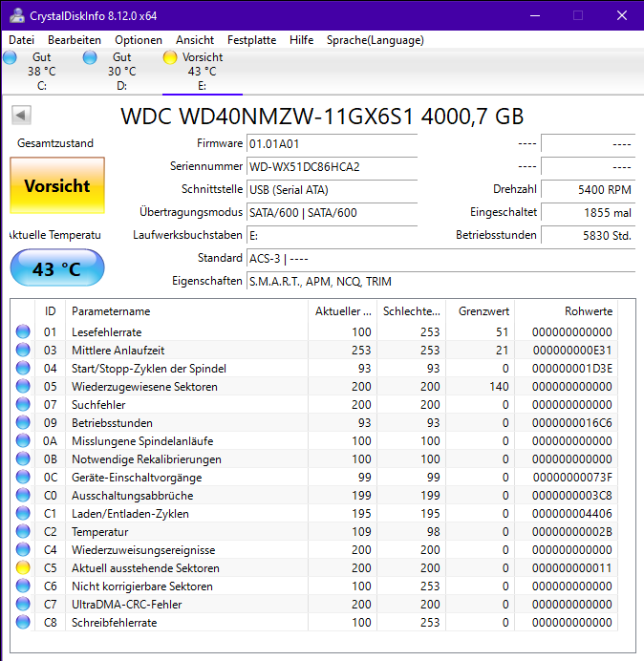
Task: Click the previous disk arrow button
Action: 22,115
